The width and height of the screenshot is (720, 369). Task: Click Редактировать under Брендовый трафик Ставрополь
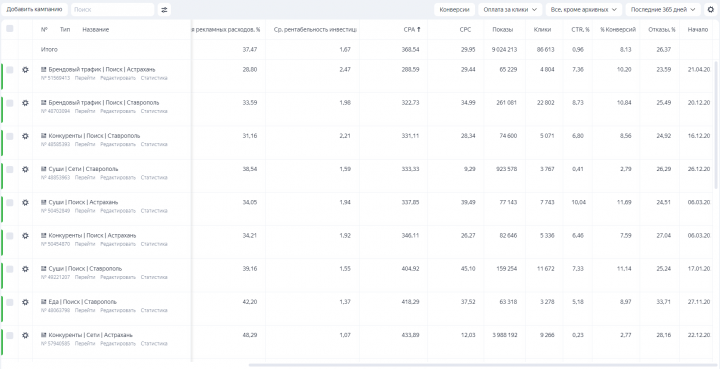pyautogui.click(x=118, y=111)
